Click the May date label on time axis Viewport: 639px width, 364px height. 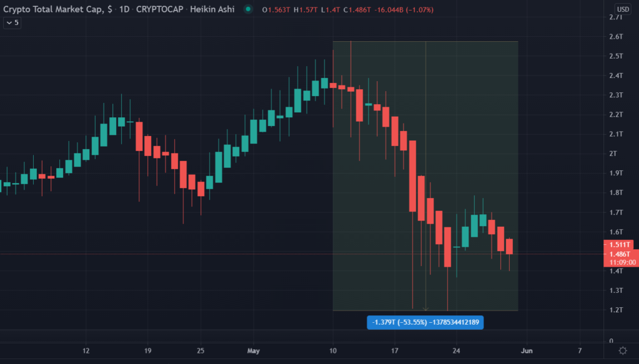[x=253, y=350]
